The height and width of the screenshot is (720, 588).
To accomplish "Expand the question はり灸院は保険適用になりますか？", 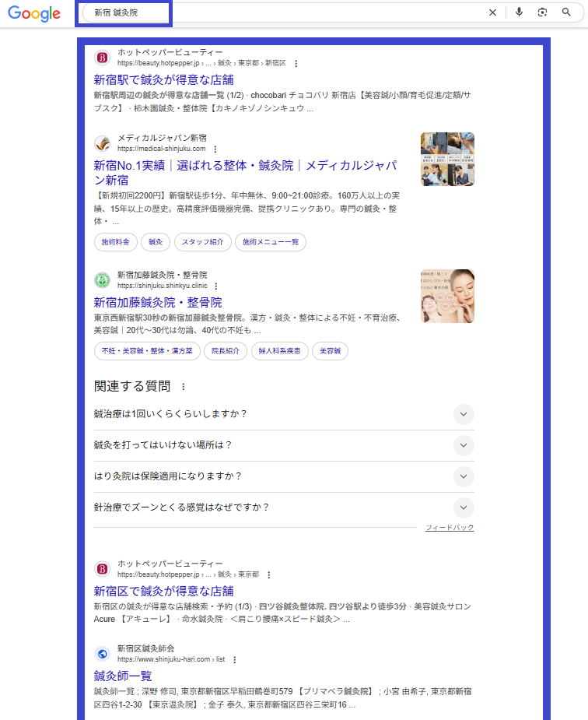I will click(284, 476).
